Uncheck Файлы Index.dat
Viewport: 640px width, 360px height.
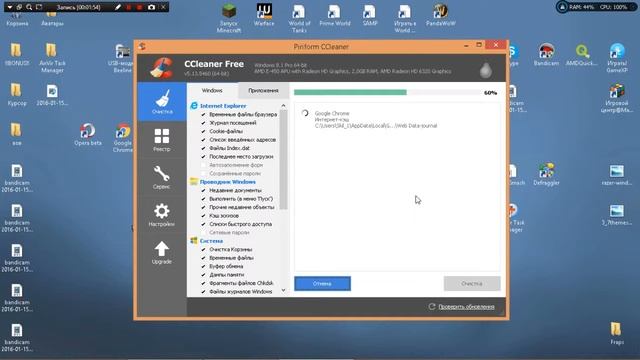pyautogui.click(x=203, y=148)
